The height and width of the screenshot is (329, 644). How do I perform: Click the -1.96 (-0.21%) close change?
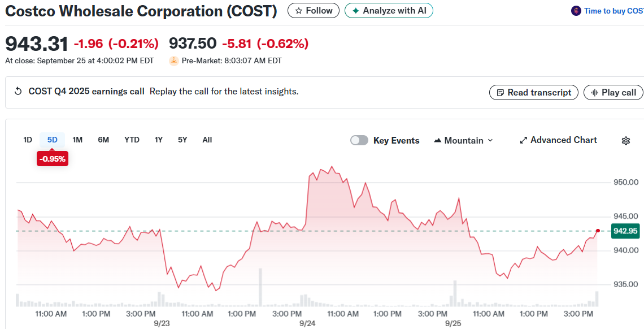click(x=116, y=43)
